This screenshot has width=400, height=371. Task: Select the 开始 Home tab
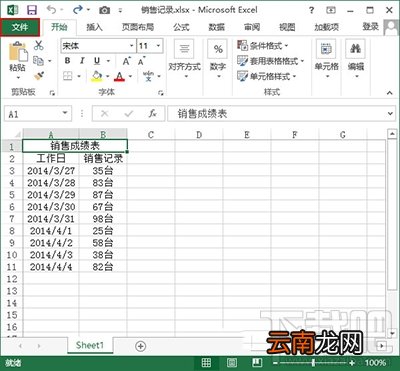[x=59, y=27]
